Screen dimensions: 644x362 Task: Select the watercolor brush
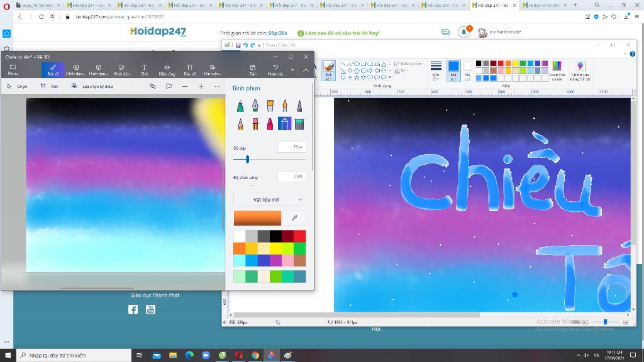[x=285, y=106]
